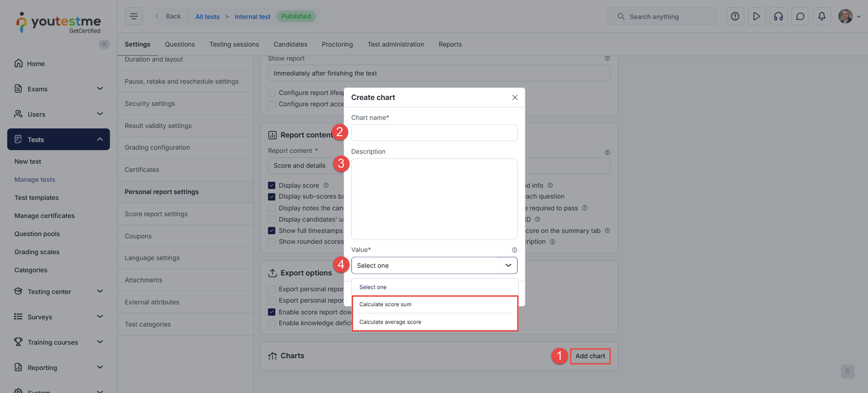The width and height of the screenshot is (868, 393).
Task: Collapse sidebar with double-chevron icon
Action: click(104, 45)
